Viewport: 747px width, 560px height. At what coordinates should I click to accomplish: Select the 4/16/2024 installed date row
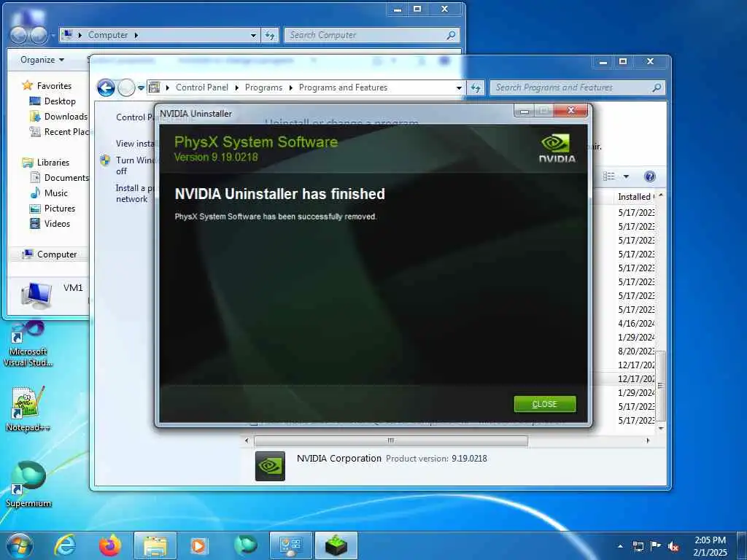coord(636,323)
